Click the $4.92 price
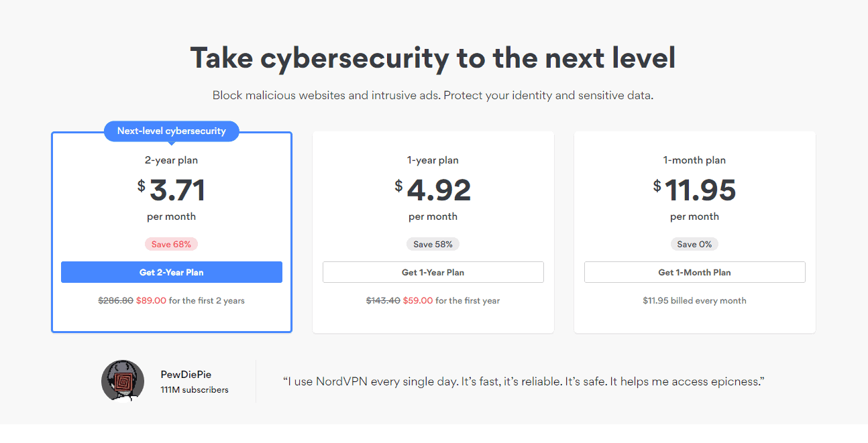This screenshot has height=443, width=868. tap(433, 190)
